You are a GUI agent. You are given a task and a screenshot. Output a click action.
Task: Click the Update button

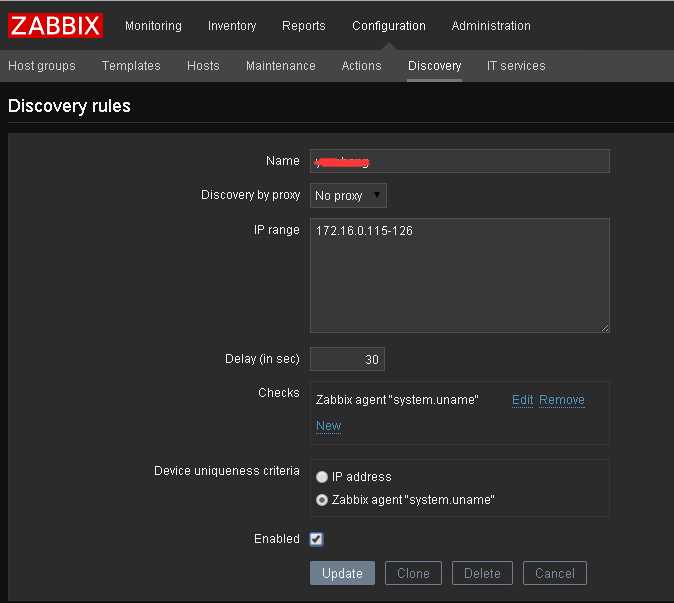(342, 573)
